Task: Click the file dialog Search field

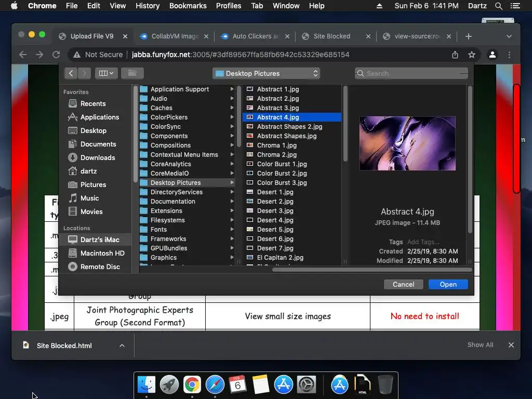Action: pyautogui.click(x=411, y=73)
